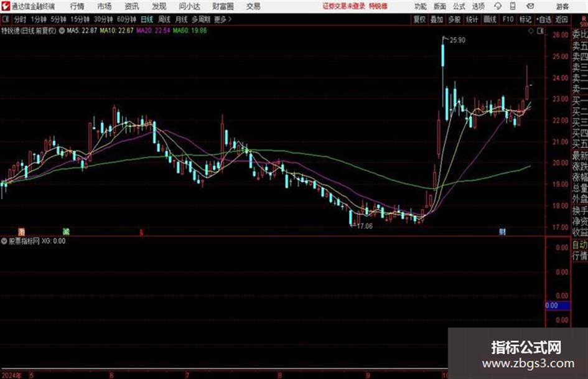Viewport: 588px width, 379px height.
Task: Expand the main chart indicator dropdown arrow
Action: click(62, 30)
